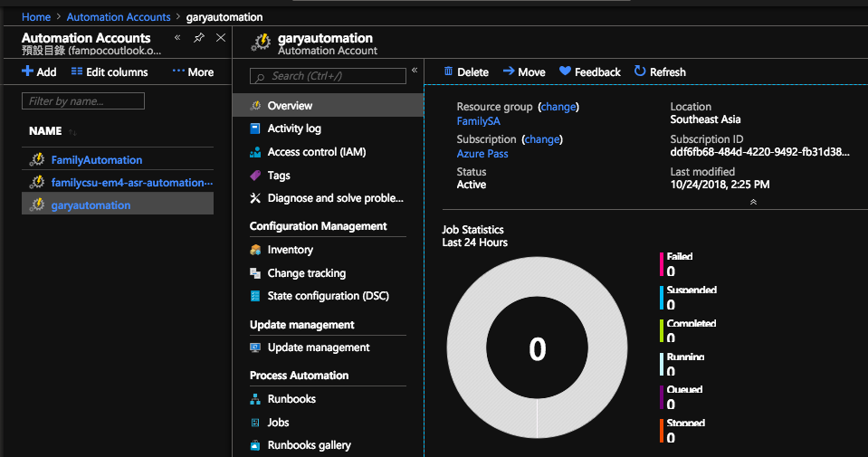Click the Stopped orange legend swatch
The height and width of the screenshot is (457, 868).
662,431
